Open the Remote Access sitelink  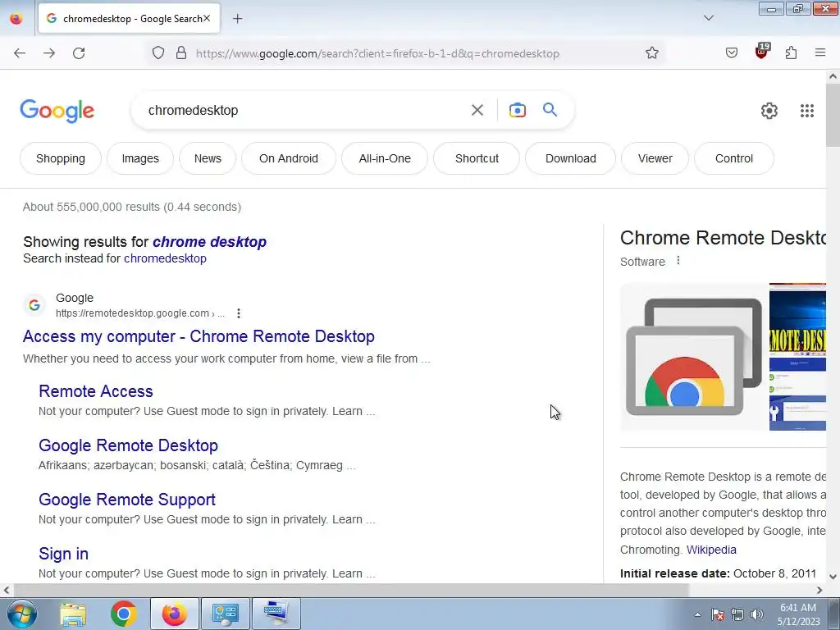point(96,391)
